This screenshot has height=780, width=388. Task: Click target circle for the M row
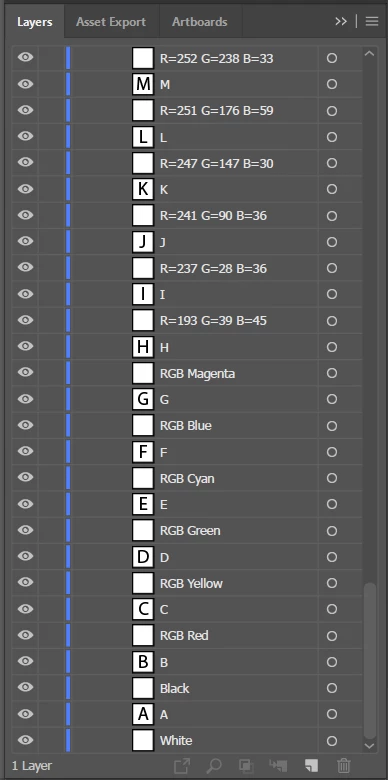coord(332,85)
